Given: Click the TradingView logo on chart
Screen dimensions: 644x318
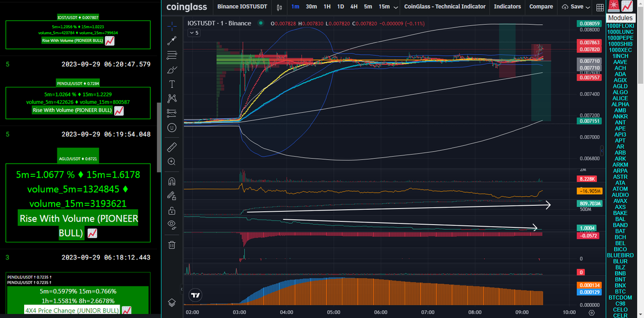Looking at the screenshot, I should [x=196, y=294].
